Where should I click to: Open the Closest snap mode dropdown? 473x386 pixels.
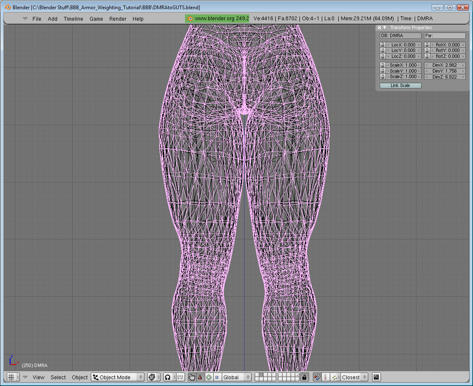[354, 377]
